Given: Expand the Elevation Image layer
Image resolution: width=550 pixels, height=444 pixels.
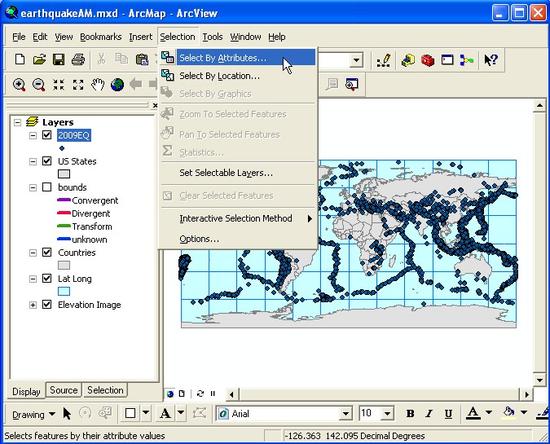Looking at the screenshot, I should 33,305.
